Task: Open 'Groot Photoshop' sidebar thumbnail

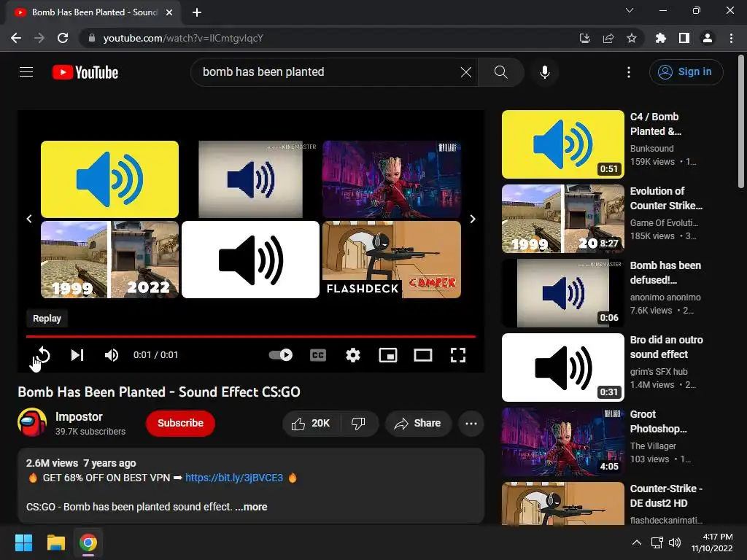Action: (563, 442)
